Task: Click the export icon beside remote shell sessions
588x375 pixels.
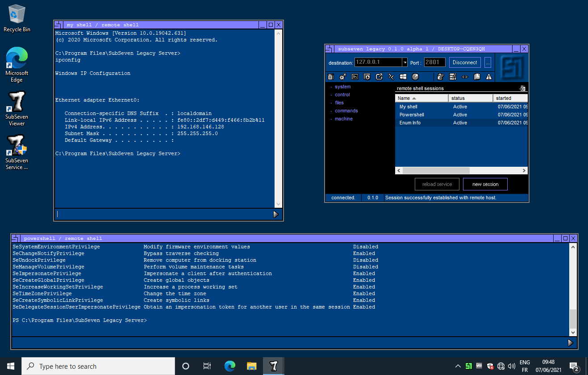Action: click(523, 88)
